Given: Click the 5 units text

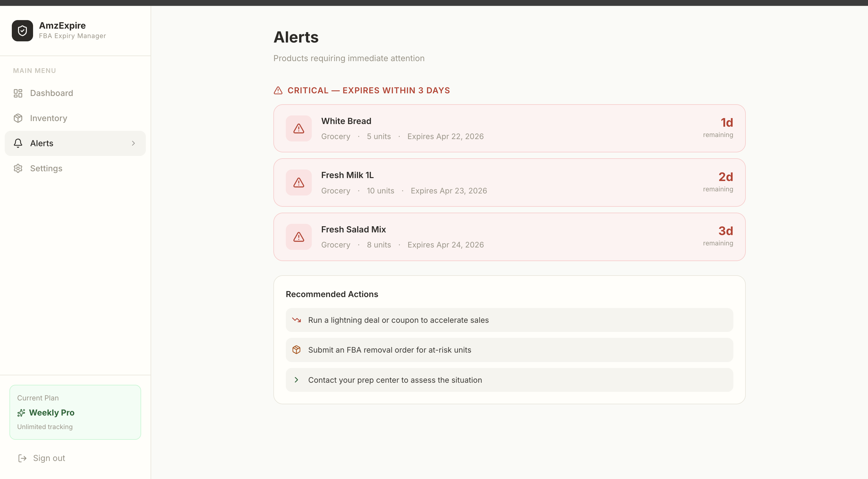Looking at the screenshot, I should [379, 136].
